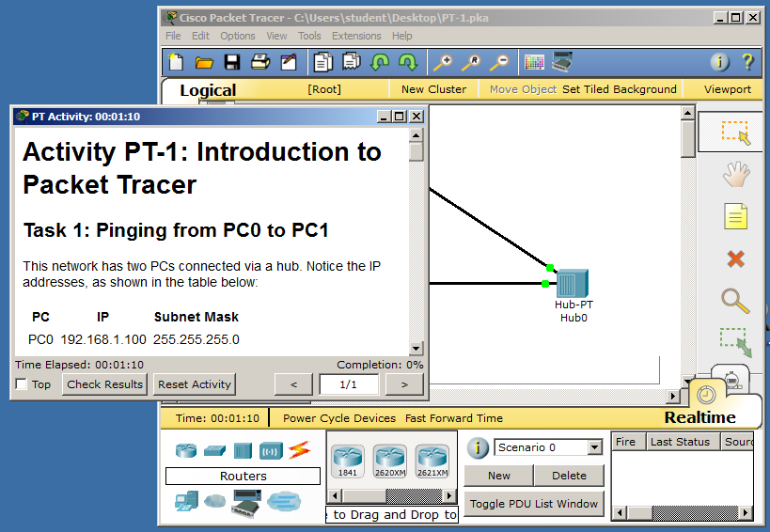Click the Copy icon in toolbar

click(x=322, y=62)
